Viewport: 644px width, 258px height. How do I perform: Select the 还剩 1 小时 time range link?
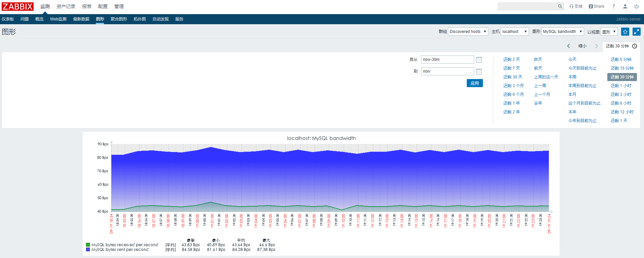point(621,86)
